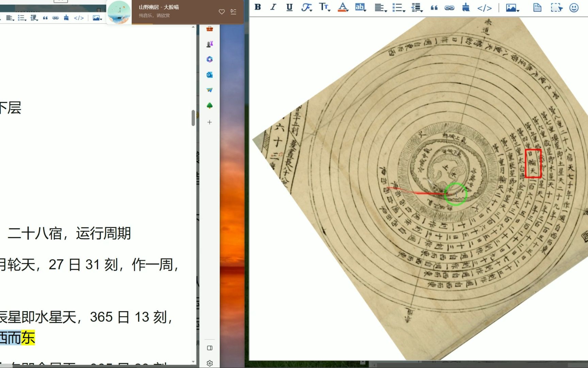Insert hyperlink in right editor
588x368 pixels.
point(450,7)
